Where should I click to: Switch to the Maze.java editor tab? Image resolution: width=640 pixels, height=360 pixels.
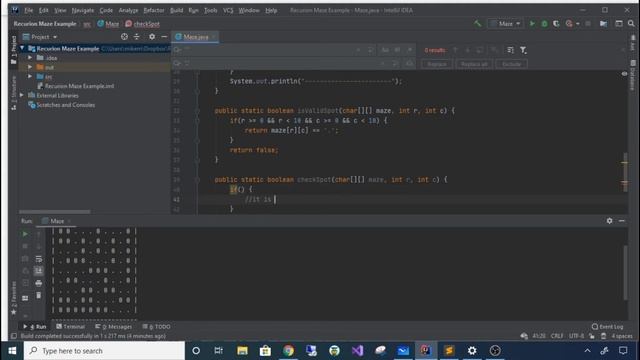click(x=196, y=37)
